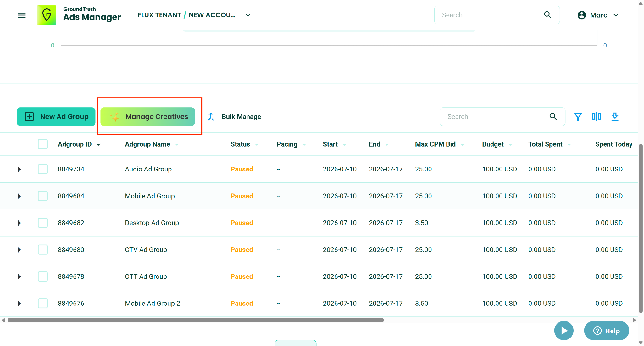Open the Help widget
This screenshot has width=644, height=346.
click(607, 331)
